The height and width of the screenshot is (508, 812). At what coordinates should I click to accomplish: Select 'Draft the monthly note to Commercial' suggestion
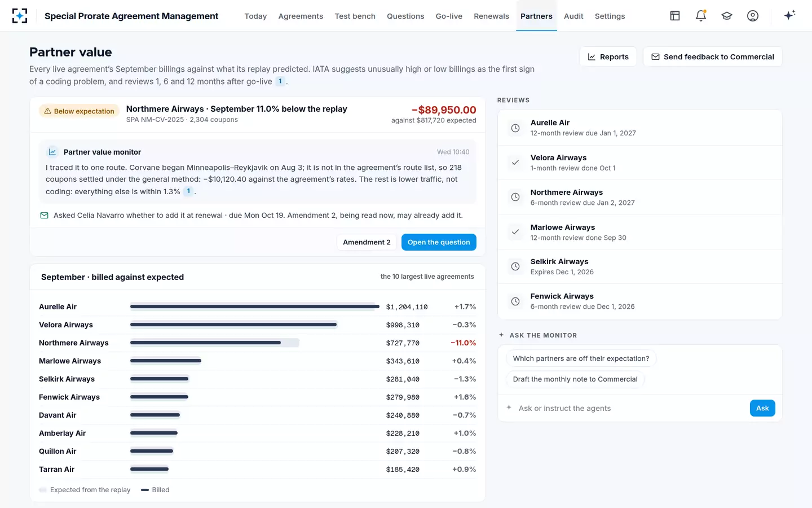point(575,379)
